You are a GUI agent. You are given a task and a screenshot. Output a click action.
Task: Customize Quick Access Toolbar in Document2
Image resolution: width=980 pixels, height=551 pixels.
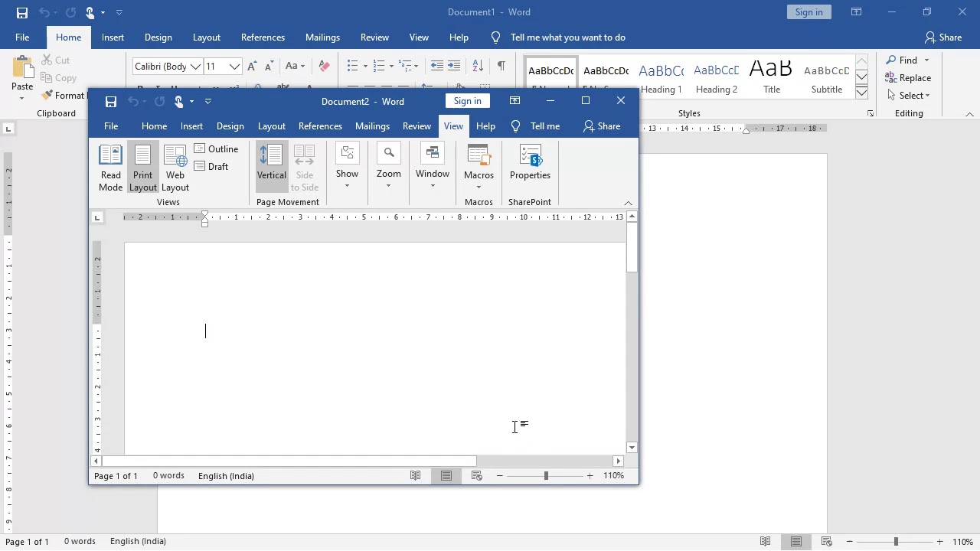click(207, 102)
